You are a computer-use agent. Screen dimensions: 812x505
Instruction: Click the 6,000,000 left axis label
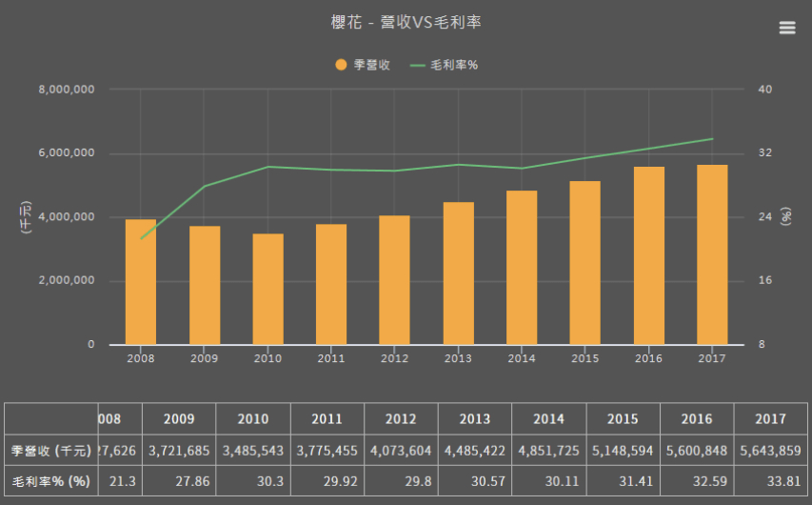coord(67,153)
